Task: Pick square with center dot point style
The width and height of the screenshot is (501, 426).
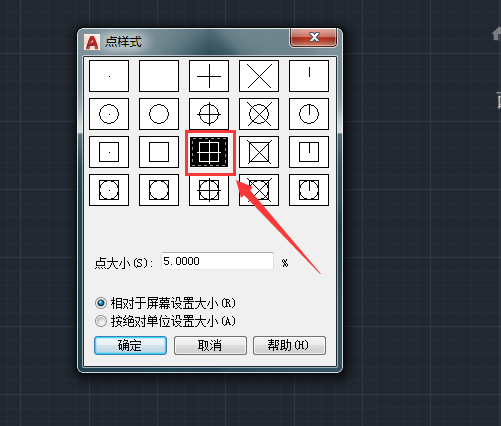Action: [109, 152]
